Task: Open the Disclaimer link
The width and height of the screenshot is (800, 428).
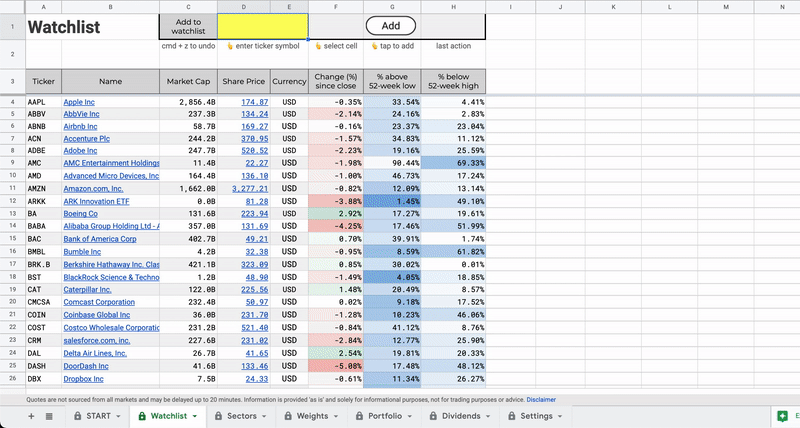Action: click(x=541, y=400)
